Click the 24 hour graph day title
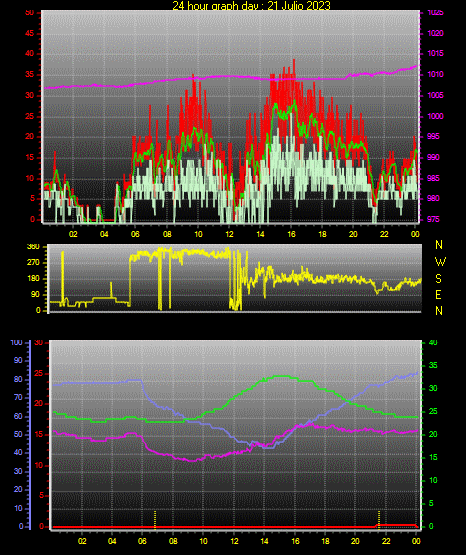466x555 pixels. point(251,5)
